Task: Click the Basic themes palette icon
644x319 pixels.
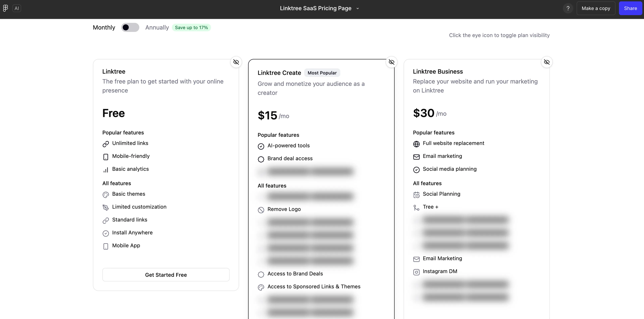Action: click(106, 195)
